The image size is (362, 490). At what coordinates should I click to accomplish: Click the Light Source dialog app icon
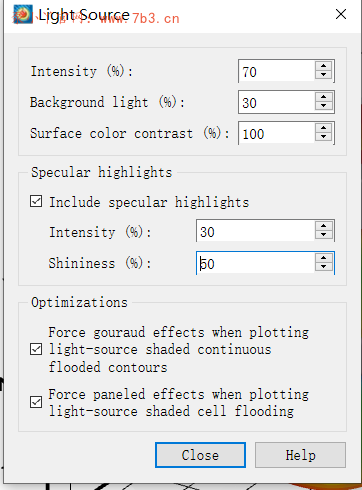click(x=22, y=14)
